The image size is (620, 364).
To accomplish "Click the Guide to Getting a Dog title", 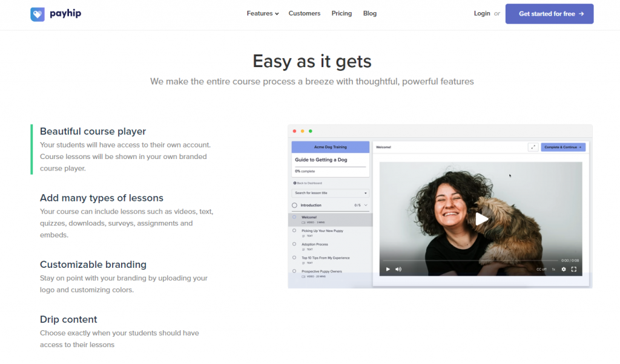I will click(321, 160).
